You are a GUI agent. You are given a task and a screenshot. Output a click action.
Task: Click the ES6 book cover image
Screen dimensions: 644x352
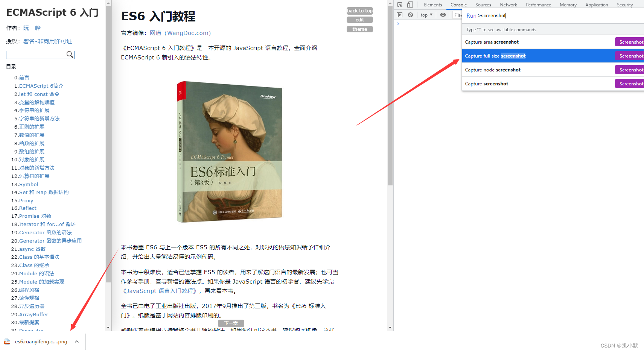click(230, 152)
